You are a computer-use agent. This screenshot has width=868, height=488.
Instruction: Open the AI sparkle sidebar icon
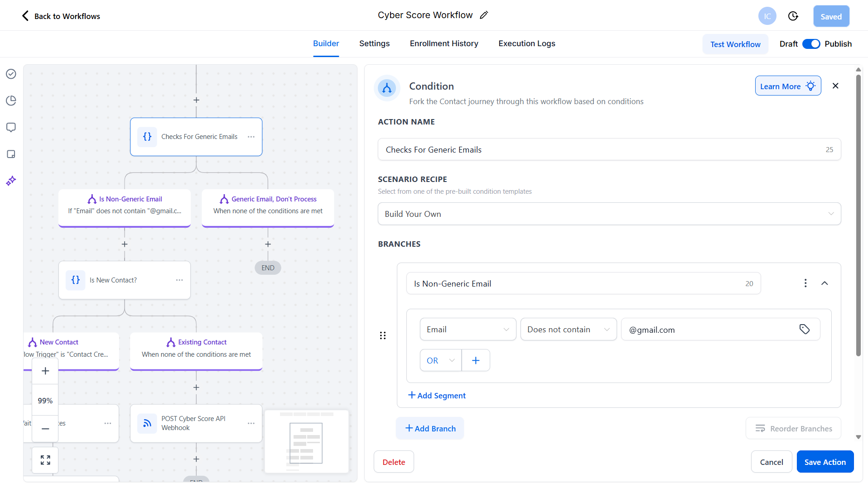pyautogui.click(x=11, y=181)
